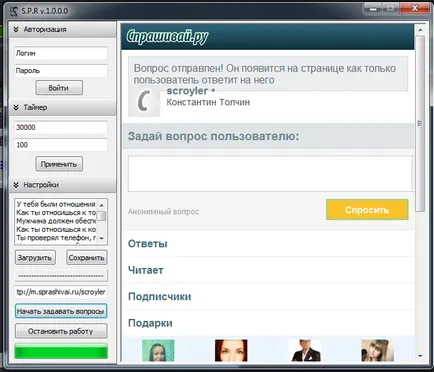The height and width of the screenshot is (372, 434).
Task: Click the Применить button
Action: point(59,164)
